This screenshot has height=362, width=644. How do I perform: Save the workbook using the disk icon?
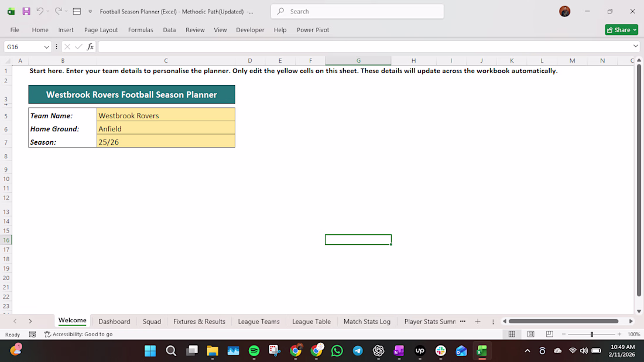[26, 12]
